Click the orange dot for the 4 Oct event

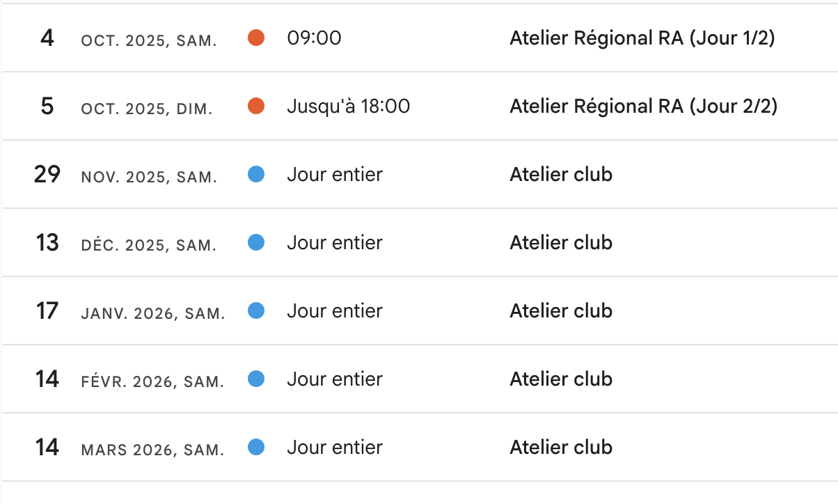tap(256, 38)
